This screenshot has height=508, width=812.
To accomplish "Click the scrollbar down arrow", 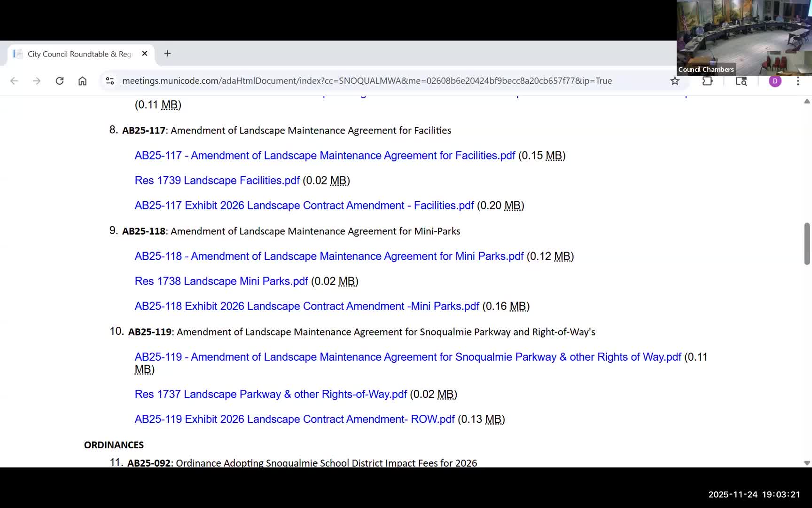I will click(807, 463).
